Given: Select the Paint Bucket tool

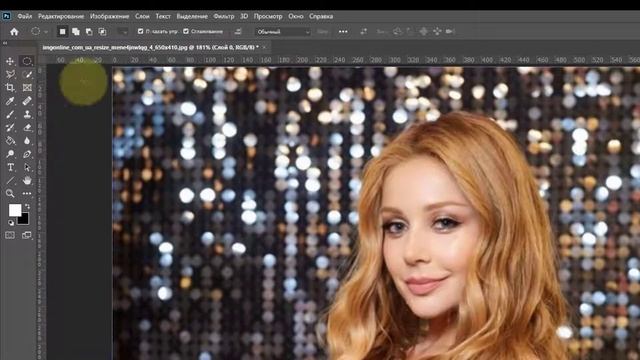Looking at the screenshot, I should click(10, 141).
